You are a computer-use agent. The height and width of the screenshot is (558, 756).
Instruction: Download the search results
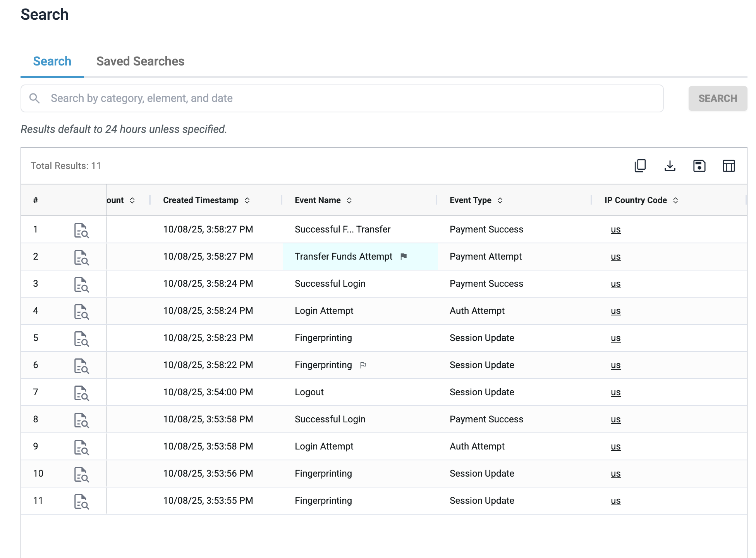tap(670, 166)
